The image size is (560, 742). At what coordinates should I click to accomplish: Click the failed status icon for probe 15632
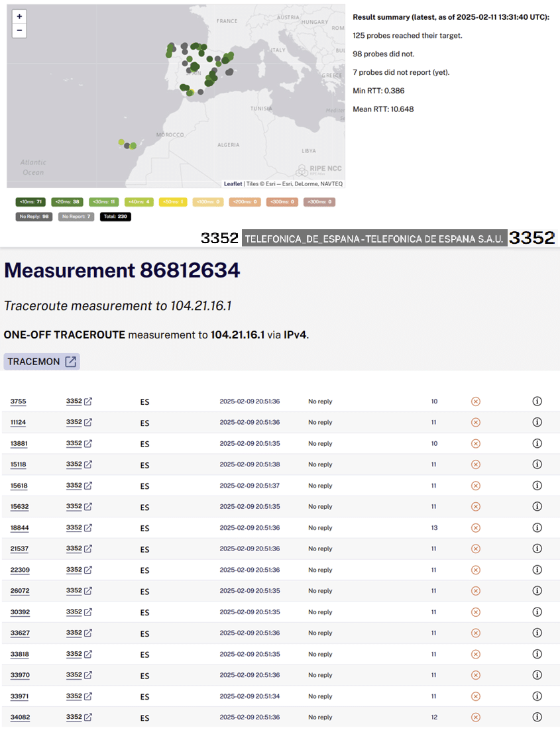[x=476, y=506]
